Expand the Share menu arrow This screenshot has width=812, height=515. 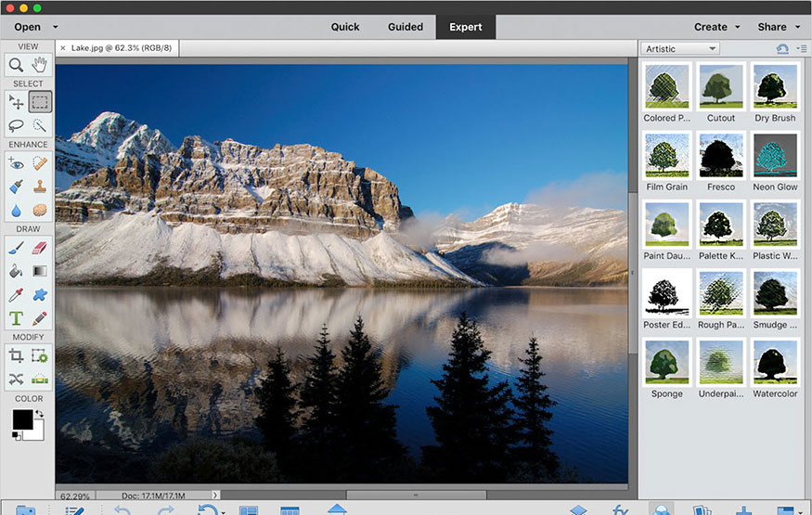[x=797, y=27]
